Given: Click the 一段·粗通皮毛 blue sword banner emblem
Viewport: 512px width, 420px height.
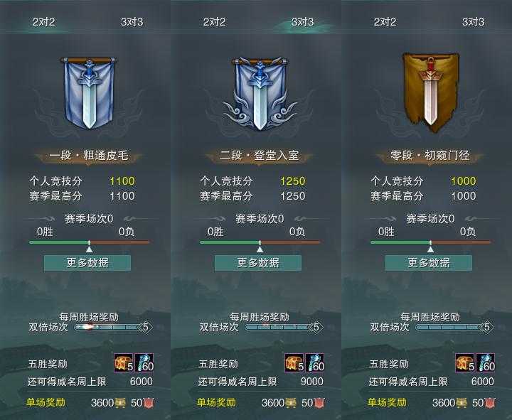Looking at the screenshot, I should point(89,93).
